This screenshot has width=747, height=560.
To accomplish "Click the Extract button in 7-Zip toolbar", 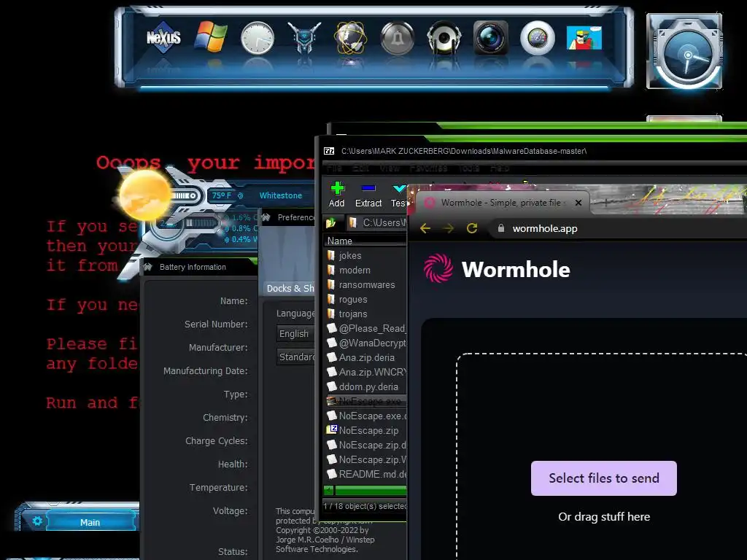I will coord(368,194).
